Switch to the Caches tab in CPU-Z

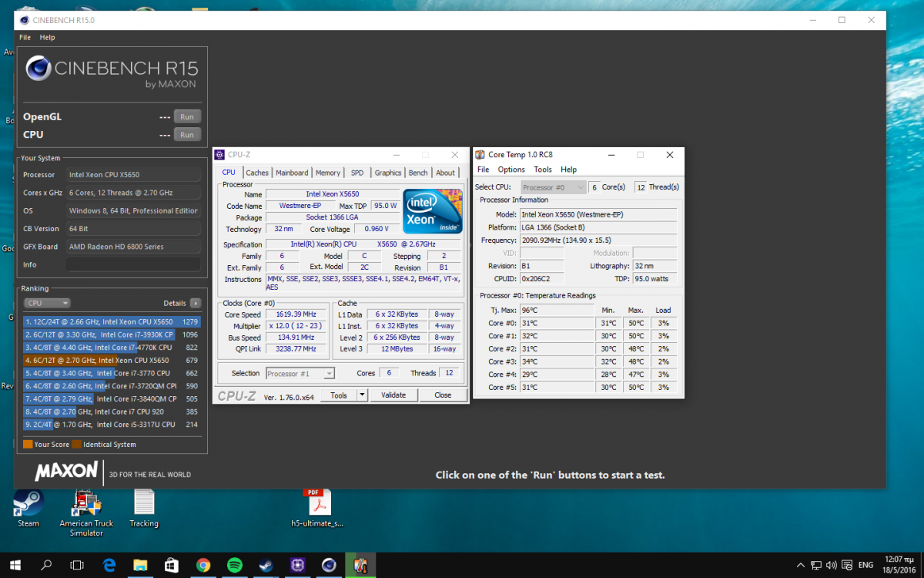257,173
